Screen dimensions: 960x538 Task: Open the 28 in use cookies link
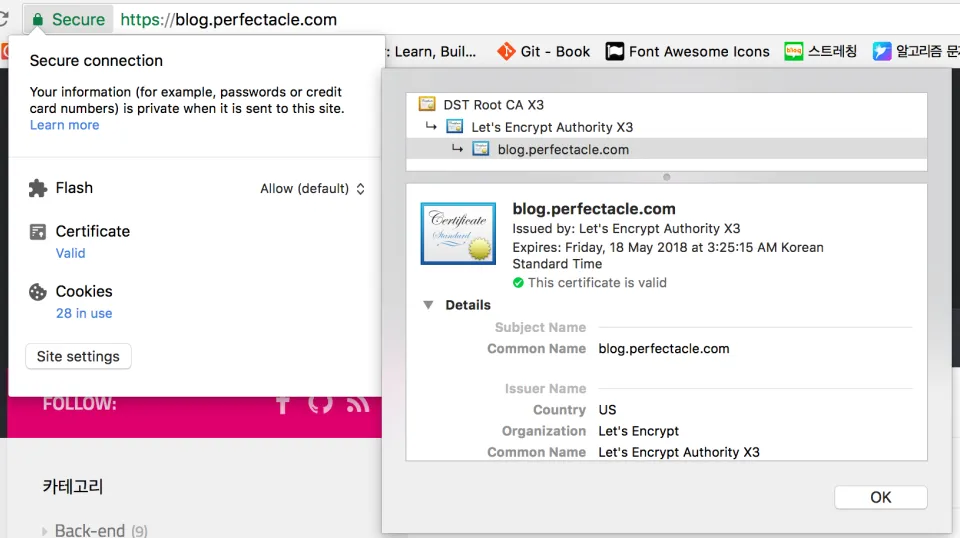tap(84, 313)
